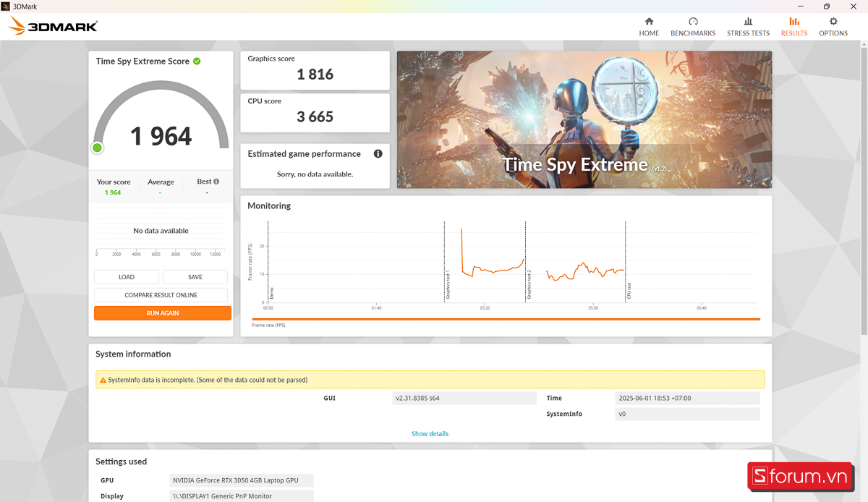Click the Settings used heading
868x502 pixels.
[x=122, y=461]
